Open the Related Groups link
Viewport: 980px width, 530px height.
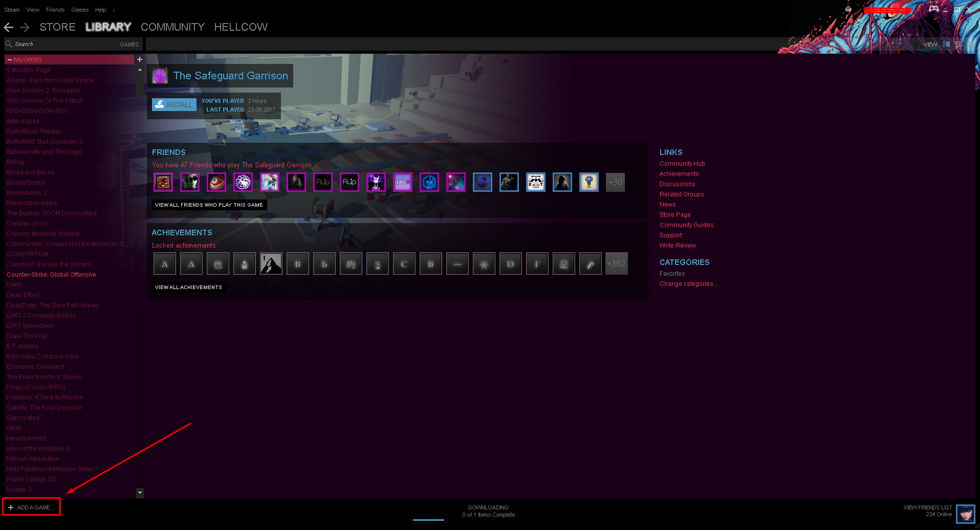coord(682,194)
